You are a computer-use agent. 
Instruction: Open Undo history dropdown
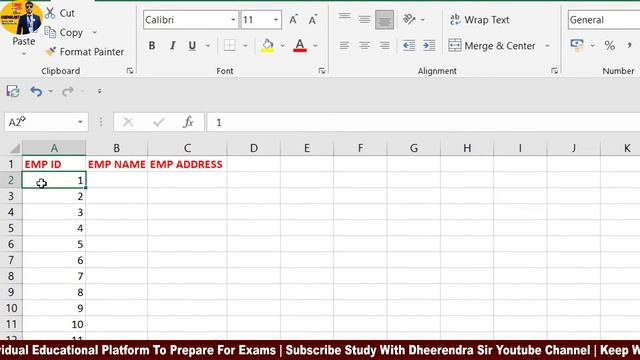pyautogui.click(x=51, y=91)
